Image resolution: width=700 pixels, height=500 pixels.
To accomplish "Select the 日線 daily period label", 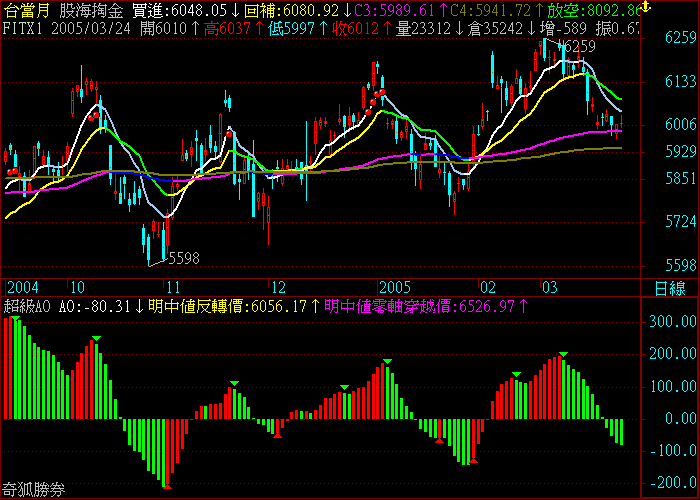I will point(670,288).
